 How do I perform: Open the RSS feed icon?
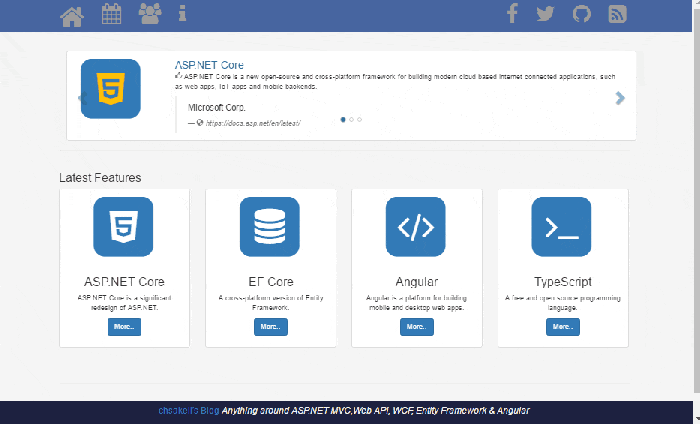tap(617, 14)
